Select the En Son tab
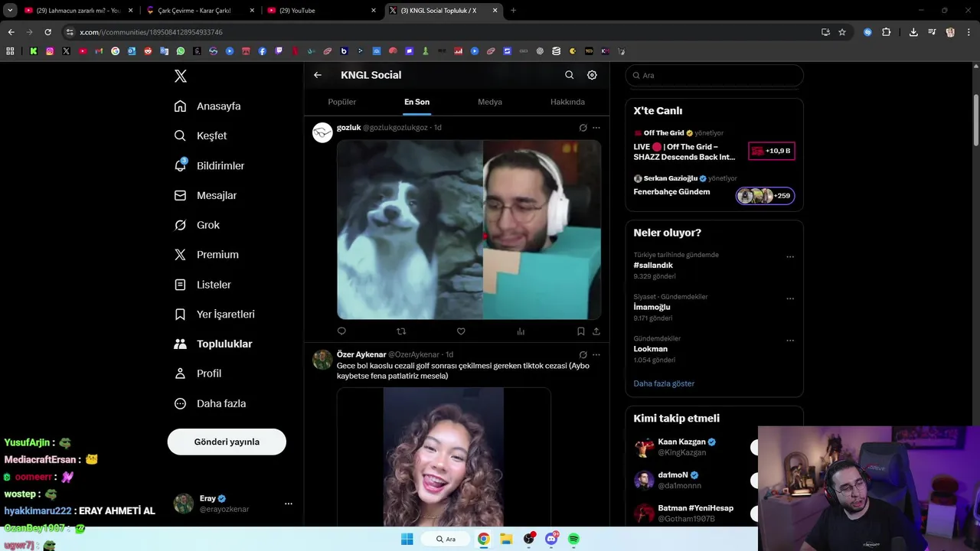 tap(417, 102)
